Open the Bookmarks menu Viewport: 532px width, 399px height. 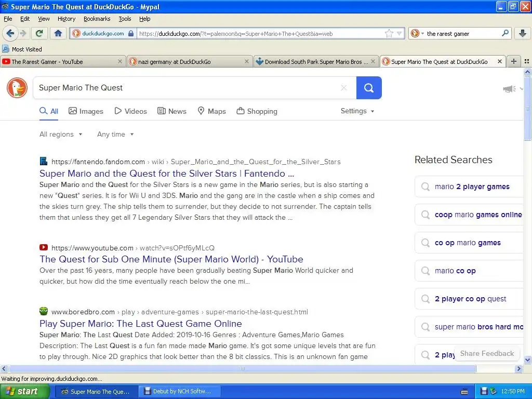click(97, 19)
